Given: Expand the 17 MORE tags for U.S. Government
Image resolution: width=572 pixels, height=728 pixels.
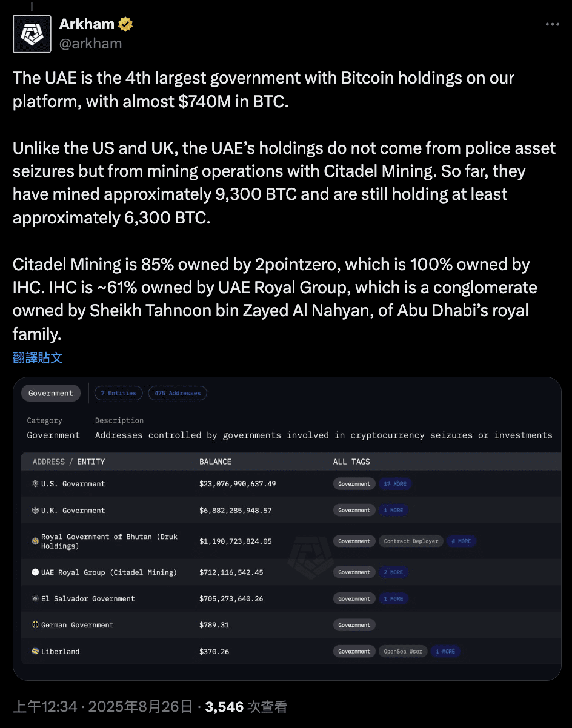Looking at the screenshot, I should (x=395, y=484).
